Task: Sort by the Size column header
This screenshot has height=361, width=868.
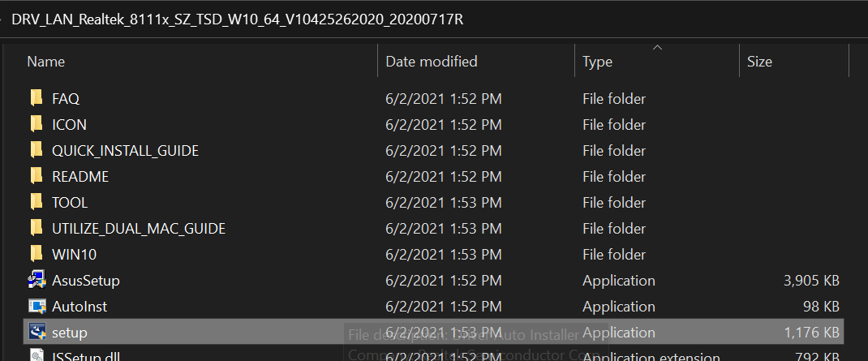Action: 759,61
